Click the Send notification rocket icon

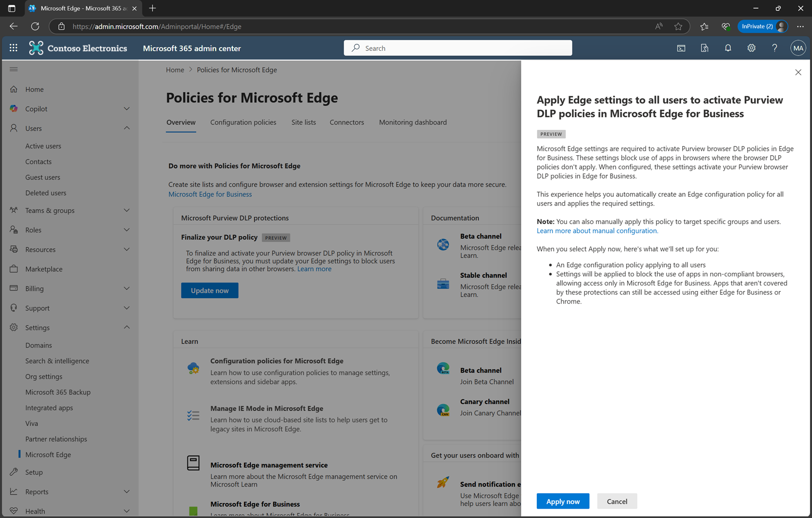coord(443,482)
